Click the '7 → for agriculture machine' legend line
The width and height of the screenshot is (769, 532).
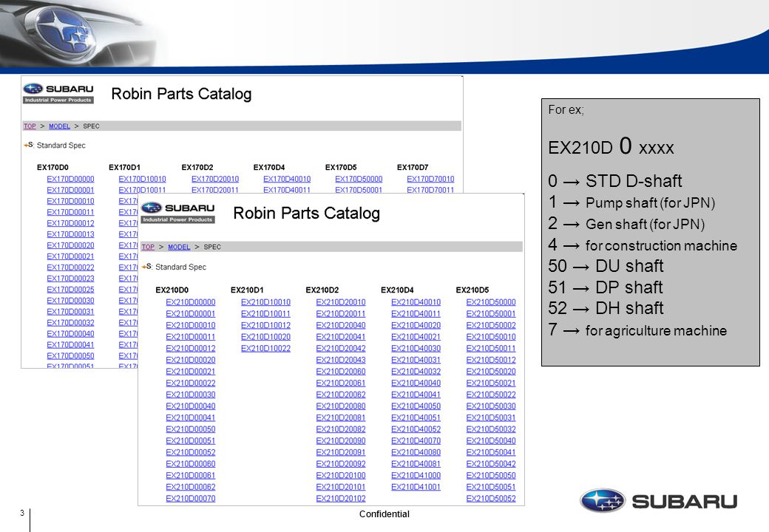pyautogui.click(x=637, y=330)
